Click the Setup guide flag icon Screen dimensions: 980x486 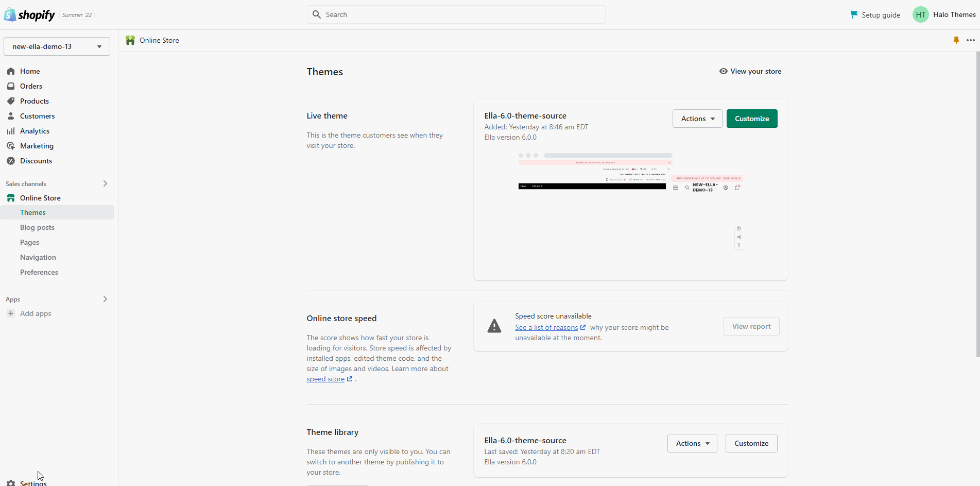[x=854, y=14]
